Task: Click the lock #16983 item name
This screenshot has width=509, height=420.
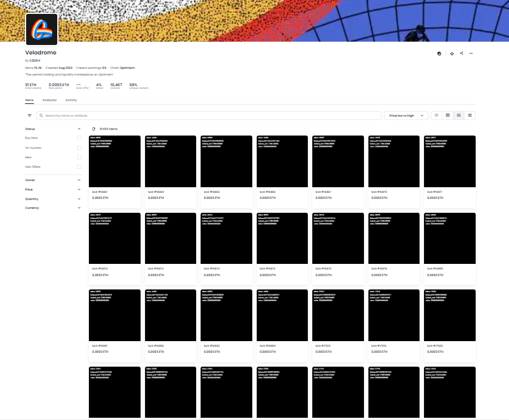Action: click(x=212, y=346)
